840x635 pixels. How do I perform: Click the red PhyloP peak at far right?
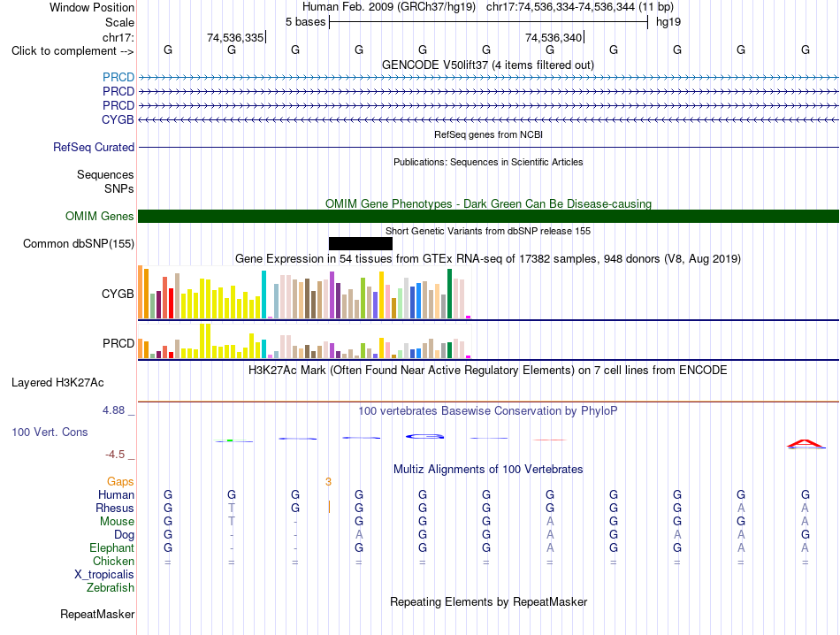pos(806,443)
